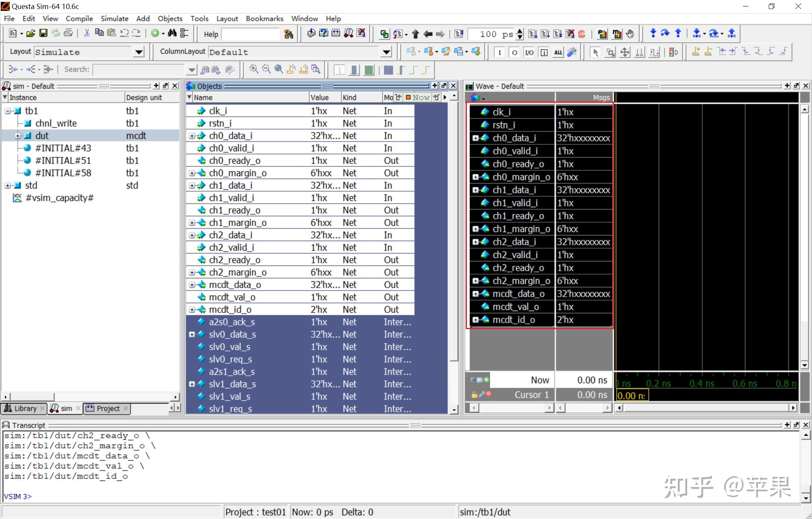Image resolution: width=812 pixels, height=519 pixels.
Task: Expand the dut instance tree node
Action: [x=18, y=136]
